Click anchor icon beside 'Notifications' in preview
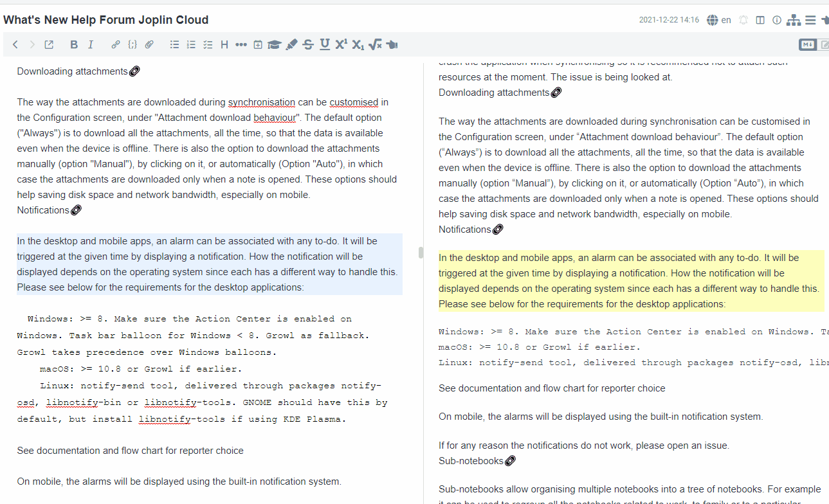The width and height of the screenshot is (829, 504). coord(498,230)
